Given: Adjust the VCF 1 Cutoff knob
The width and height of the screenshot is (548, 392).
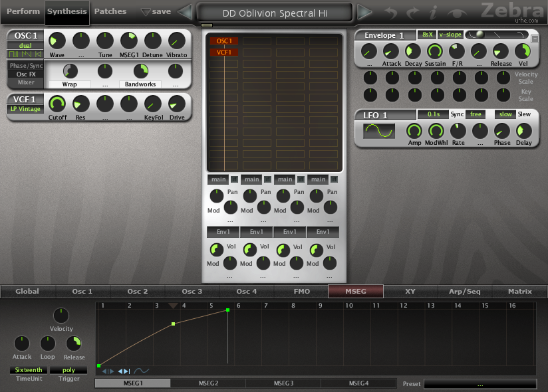Looking at the screenshot, I should (57, 104).
